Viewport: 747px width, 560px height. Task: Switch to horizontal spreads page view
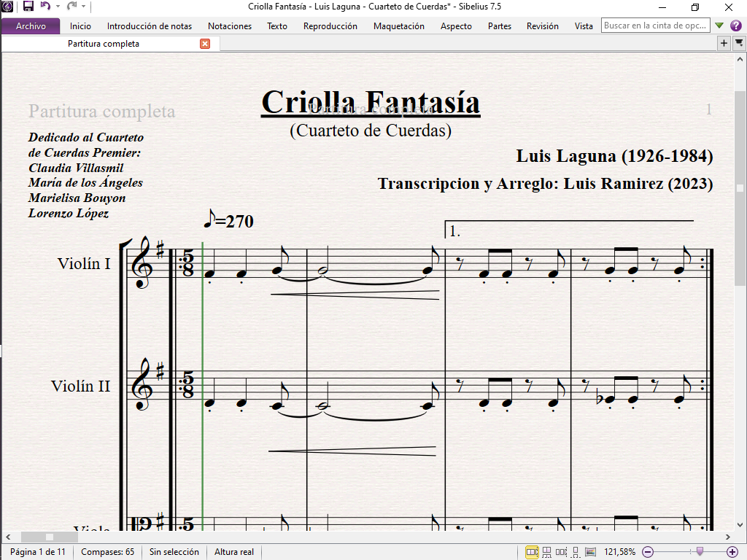click(532, 552)
